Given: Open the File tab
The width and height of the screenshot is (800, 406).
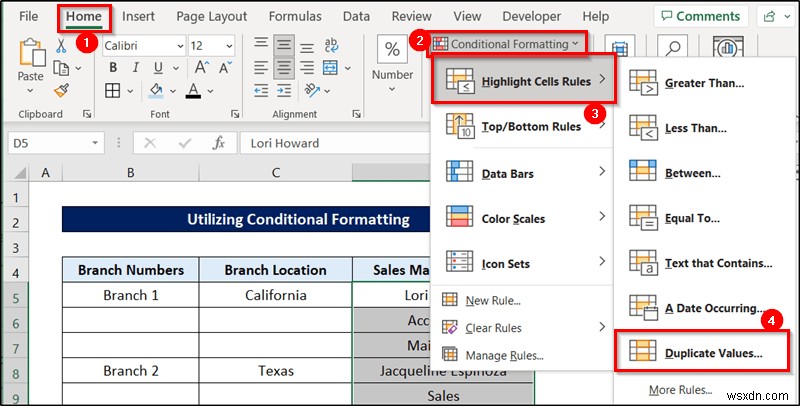Looking at the screenshot, I should click(x=29, y=16).
